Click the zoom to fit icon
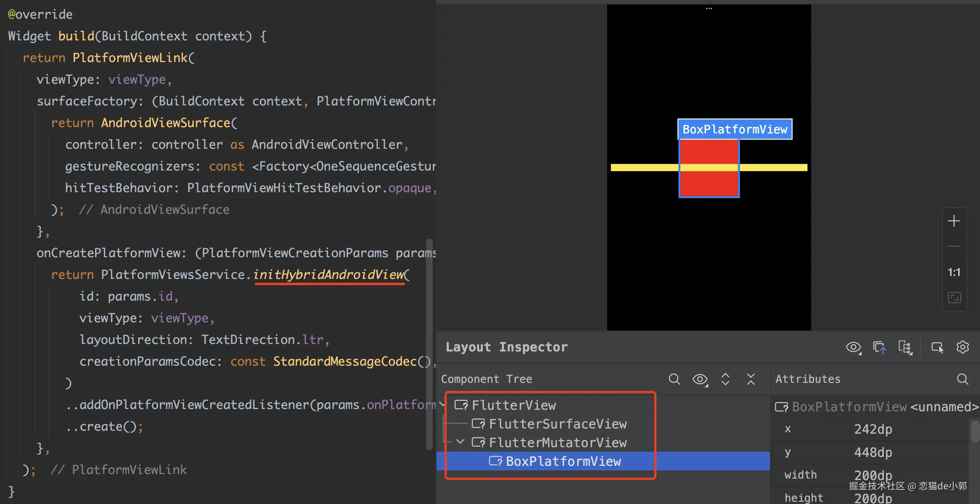Image resolution: width=980 pixels, height=504 pixels. click(954, 298)
